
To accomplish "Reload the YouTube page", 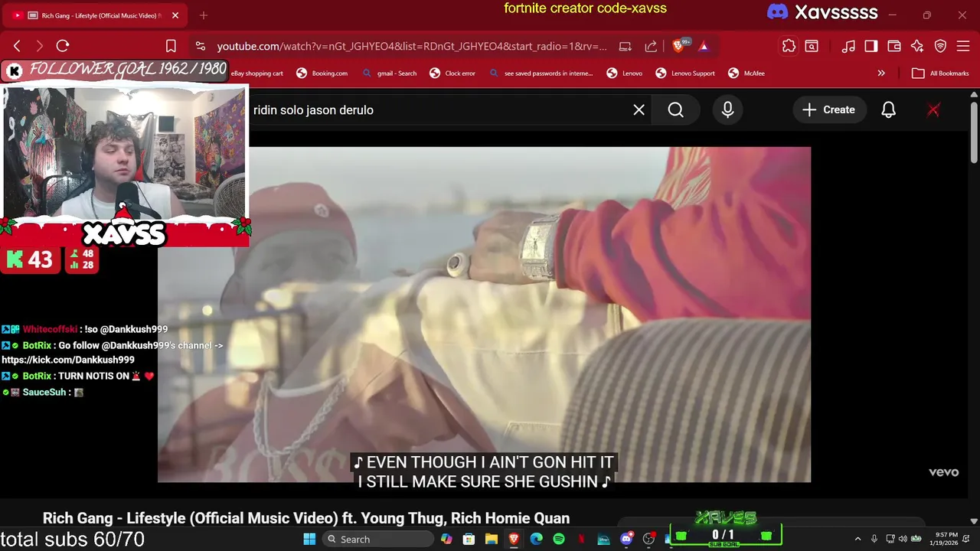I will coord(63,46).
